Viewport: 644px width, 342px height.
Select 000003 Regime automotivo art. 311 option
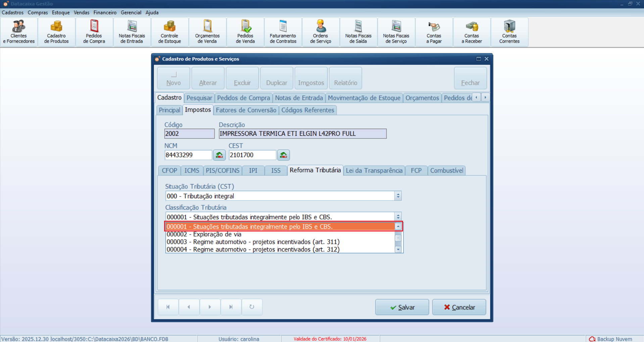[x=253, y=242]
